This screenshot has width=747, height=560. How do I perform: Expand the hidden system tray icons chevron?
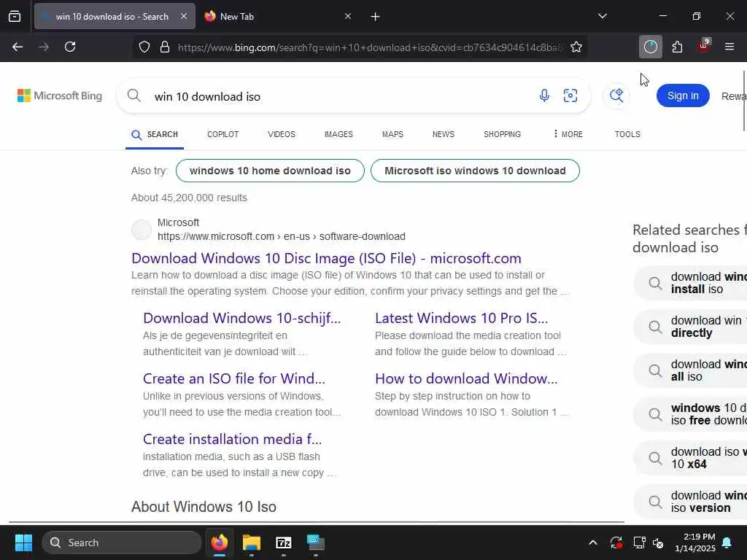593,542
